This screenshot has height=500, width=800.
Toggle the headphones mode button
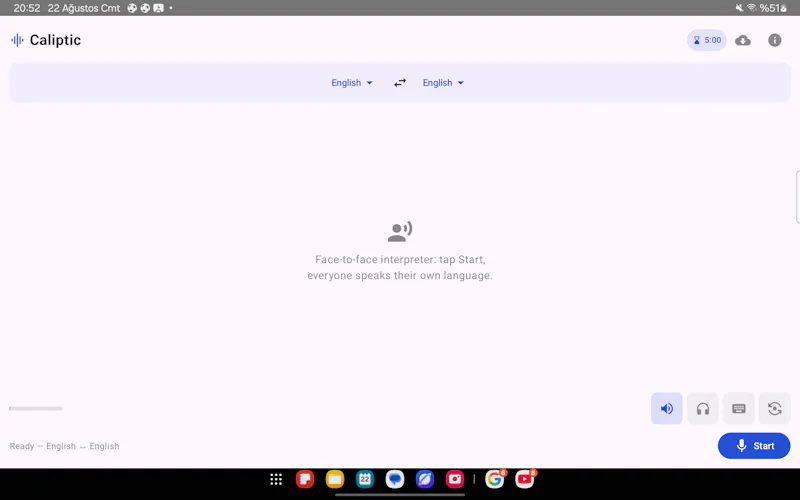pyautogui.click(x=703, y=408)
